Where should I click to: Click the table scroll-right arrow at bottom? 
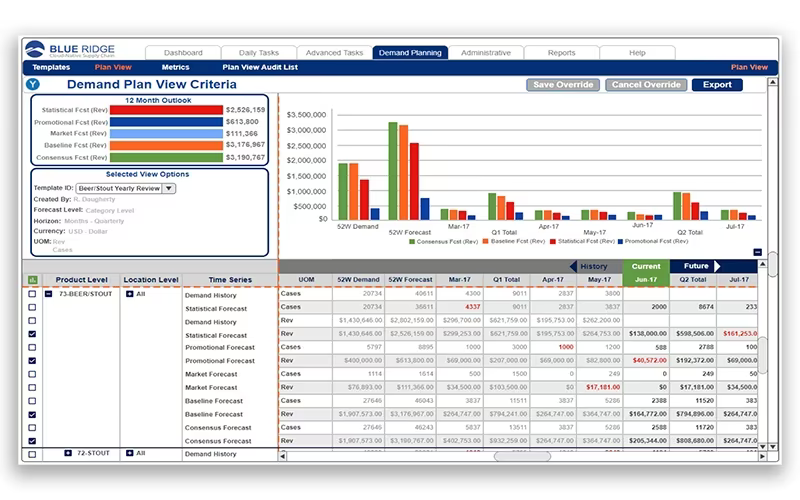pyautogui.click(x=762, y=456)
